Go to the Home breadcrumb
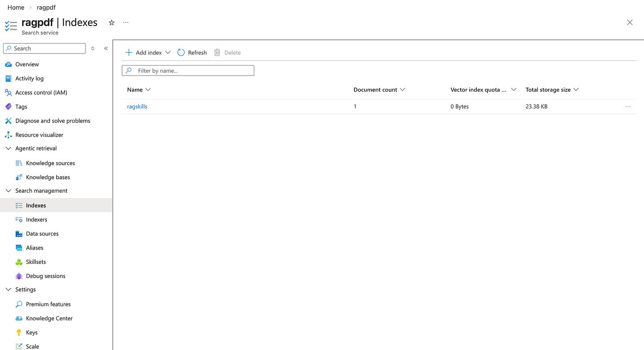The width and height of the screenshot is (644, 350). tap(16, 8)
